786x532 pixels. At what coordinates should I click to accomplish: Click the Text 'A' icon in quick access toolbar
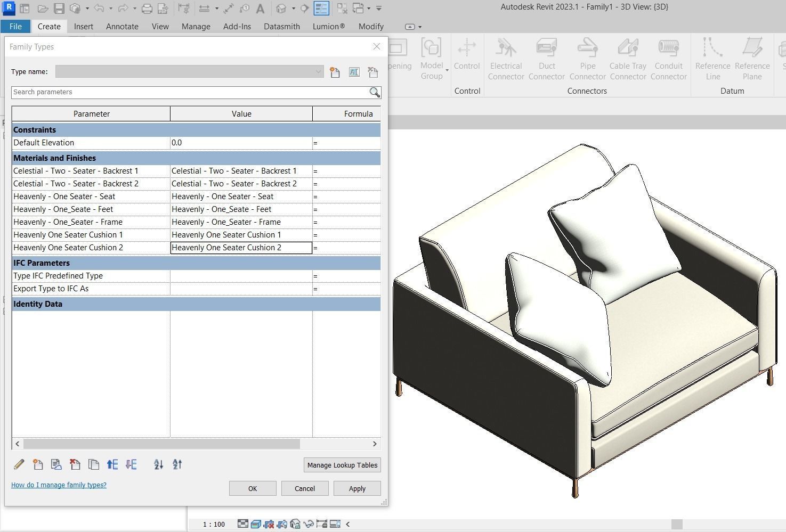tap(260, 9)
